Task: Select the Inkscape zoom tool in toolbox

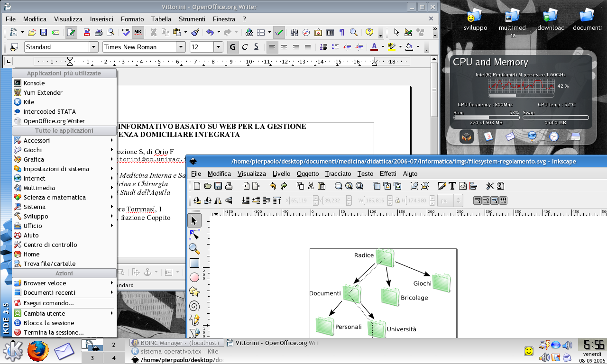Action: pyautogui.click(x=194, y=249)
